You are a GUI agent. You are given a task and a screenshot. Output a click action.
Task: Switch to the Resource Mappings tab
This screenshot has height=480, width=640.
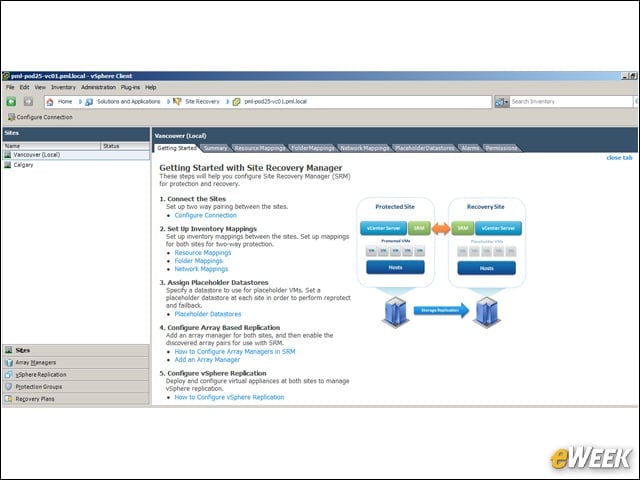click(x=260, y=148)
